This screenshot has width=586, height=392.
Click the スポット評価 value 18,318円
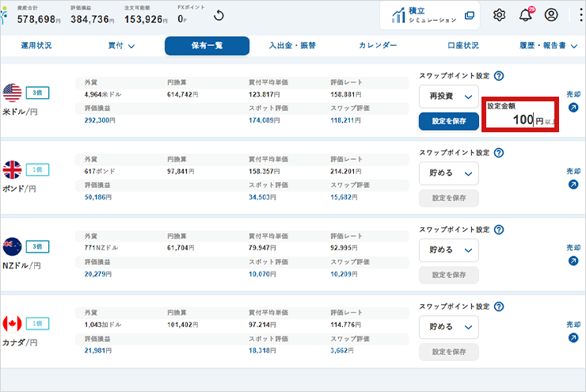pyautogui.click(x=262, y=351)
